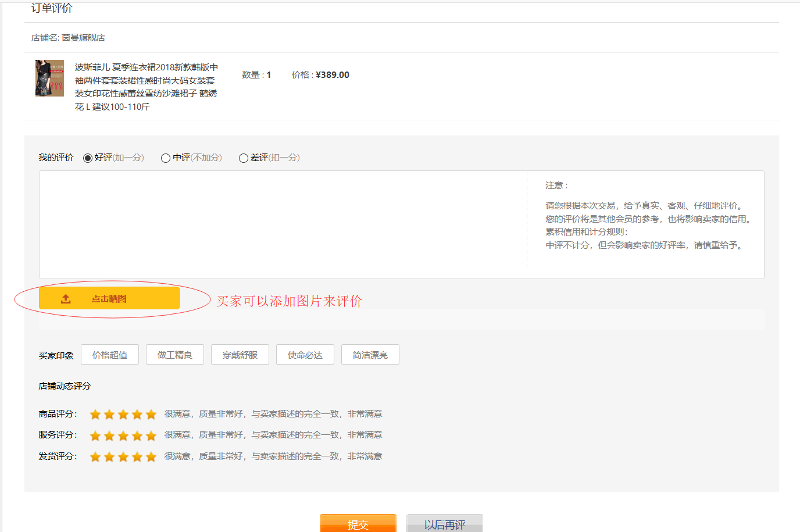
Task: Choose the 做工精良 buyer impression tag
Action: (175, 355)
